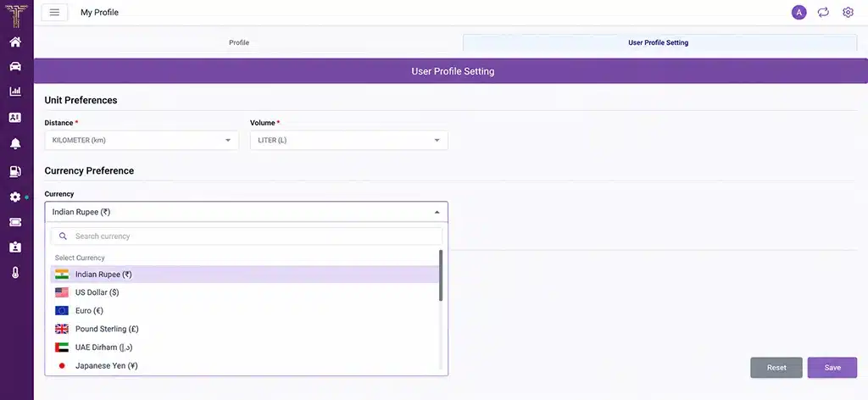
Task: Open notifications bell in sidebar
Action: (15, 144)
